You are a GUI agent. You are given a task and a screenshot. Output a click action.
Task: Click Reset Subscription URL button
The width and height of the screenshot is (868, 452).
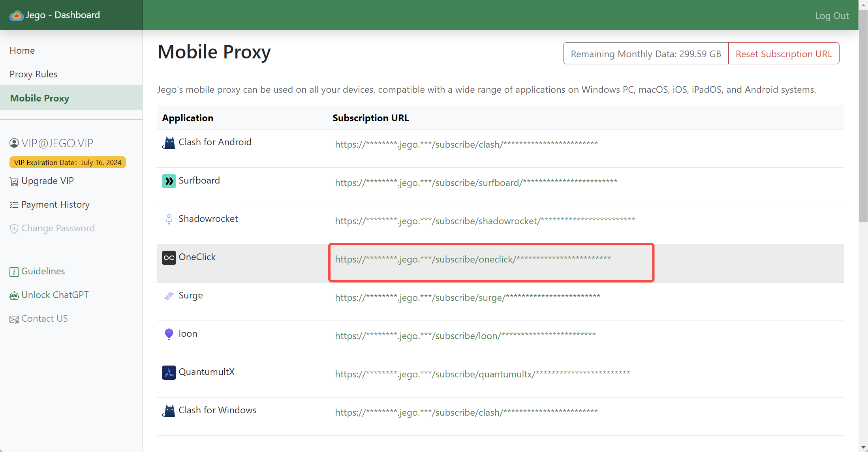(x=783, y=54)
